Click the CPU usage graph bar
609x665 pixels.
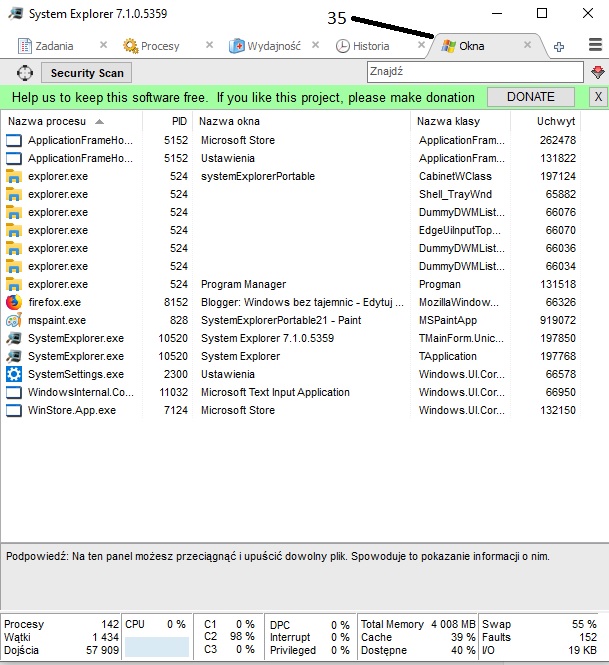[x=157, y=646]
